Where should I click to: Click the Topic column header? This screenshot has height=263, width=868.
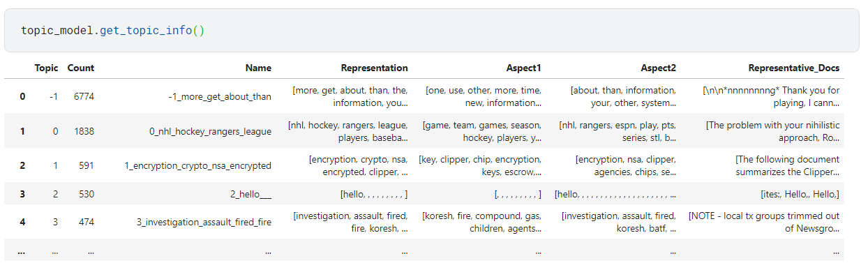point(46,68)
